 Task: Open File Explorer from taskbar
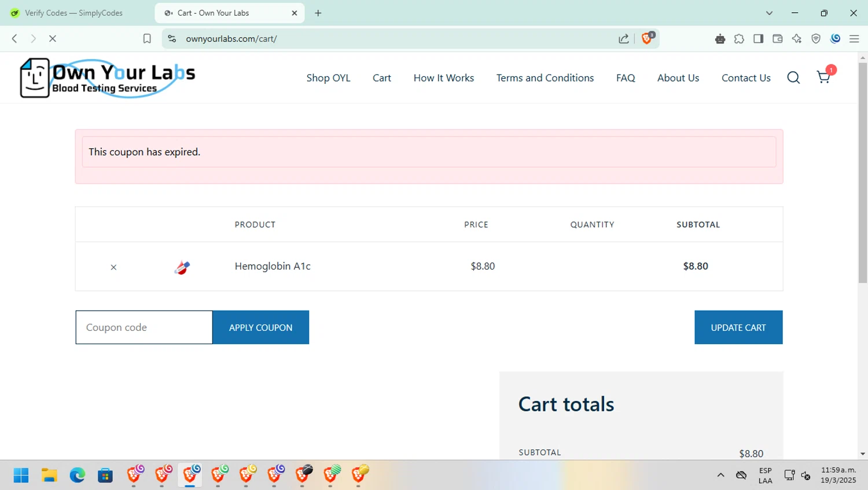pyautogui.click(x=49, y=475)
